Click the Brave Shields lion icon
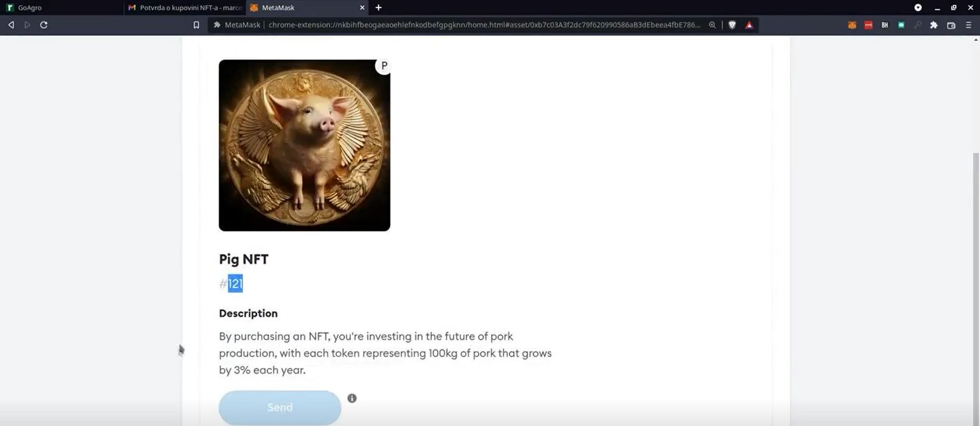This screenshot has height=426, width=980. pyautogui.click(x=732, y=25)
